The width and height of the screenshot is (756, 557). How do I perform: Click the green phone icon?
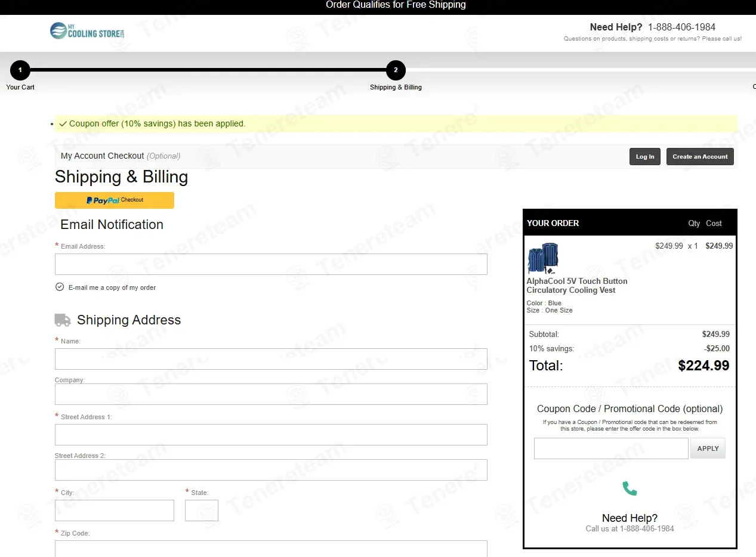click(630, 488)
